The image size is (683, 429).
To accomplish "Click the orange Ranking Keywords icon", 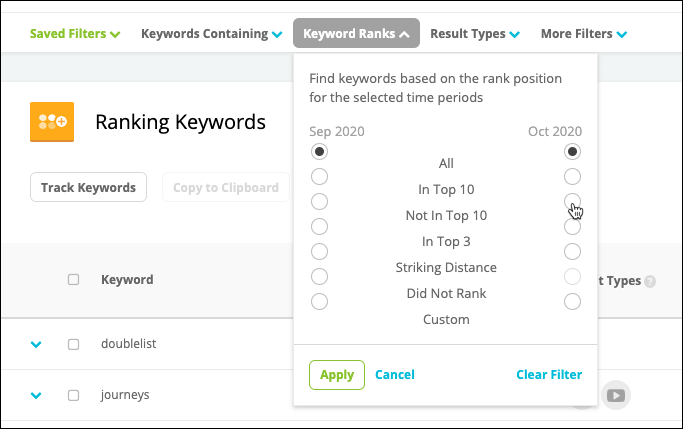I will point(52,122).
